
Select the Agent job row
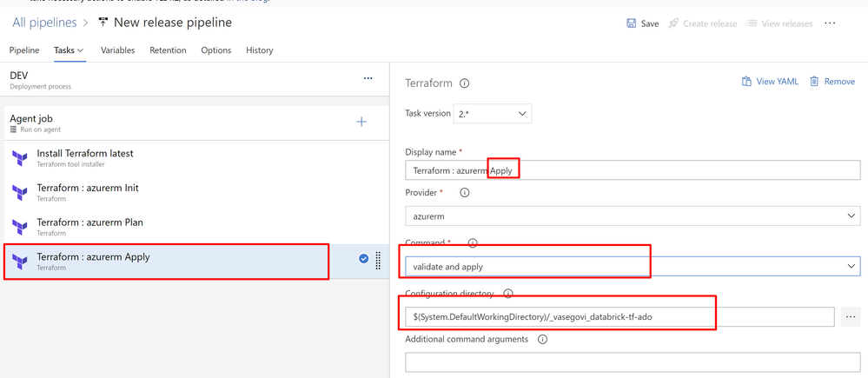[x=196, y=123]
